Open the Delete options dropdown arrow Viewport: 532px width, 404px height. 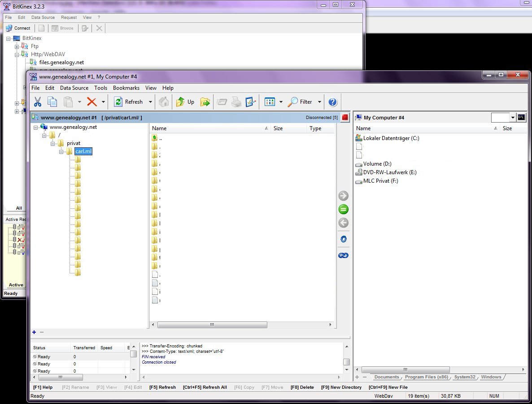(x=103, y=102)
